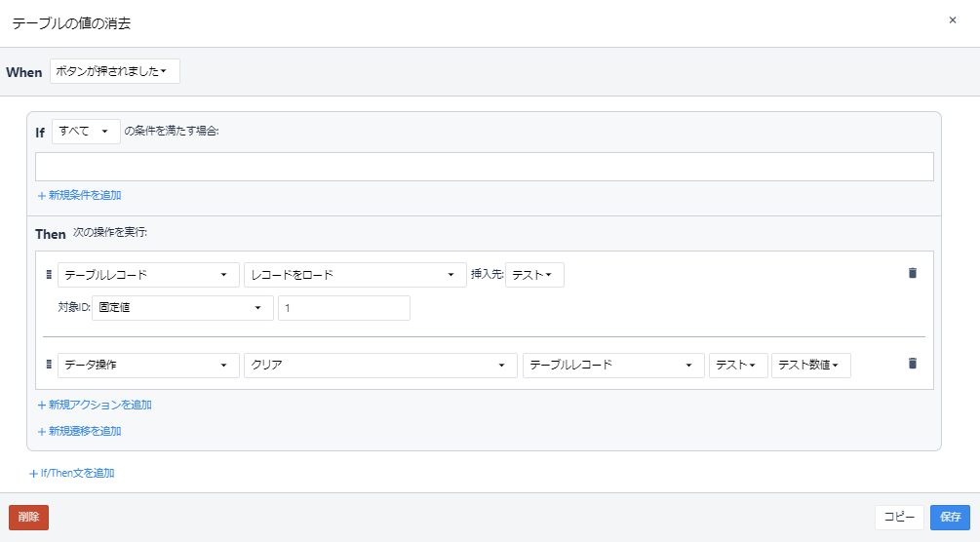Image resolution: width=980 pixels, height=542 pixels.
Task: Close the テーブルの値の消去 dialog
Action: pyautogui.click(x=953, y=20)
